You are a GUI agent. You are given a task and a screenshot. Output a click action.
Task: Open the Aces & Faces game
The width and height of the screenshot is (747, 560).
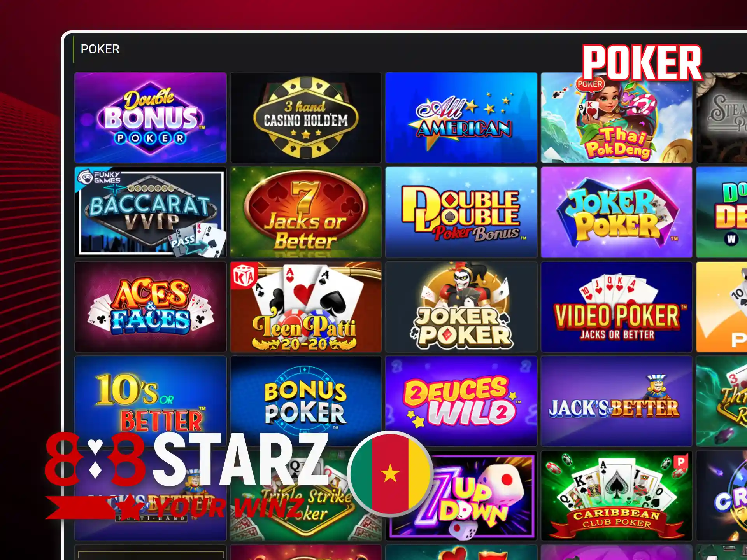[150, 307]
